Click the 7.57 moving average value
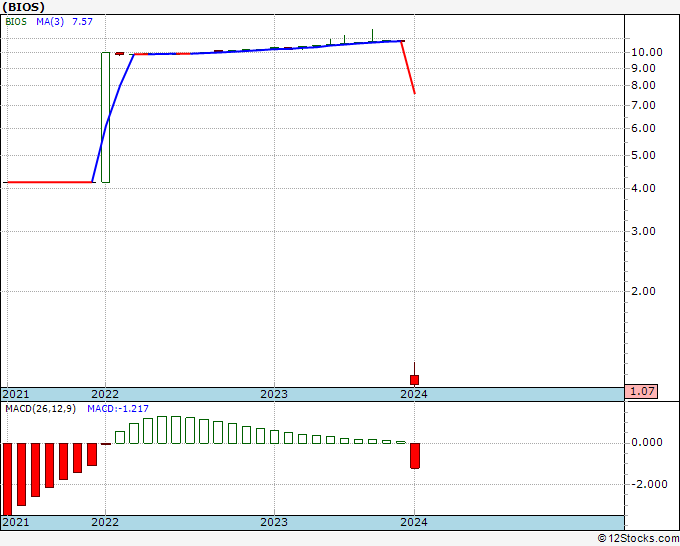680x546 pixels. point(82,22)
